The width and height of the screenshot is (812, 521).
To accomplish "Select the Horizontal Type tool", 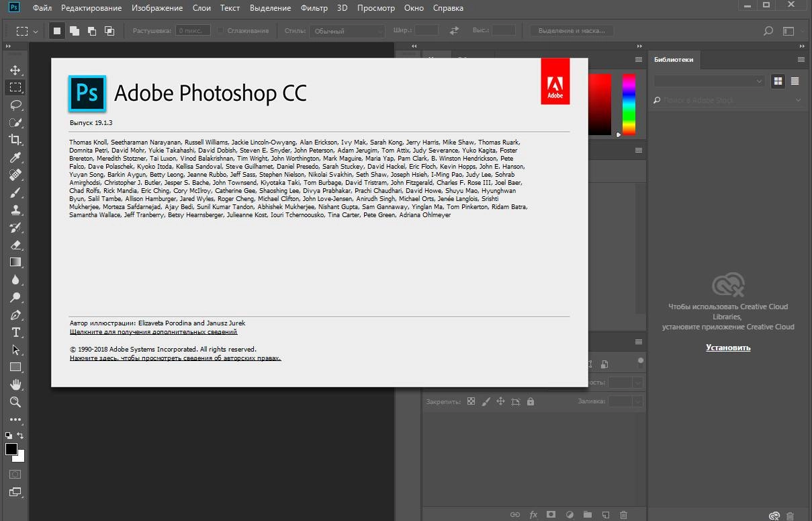I will click(15, 332).
